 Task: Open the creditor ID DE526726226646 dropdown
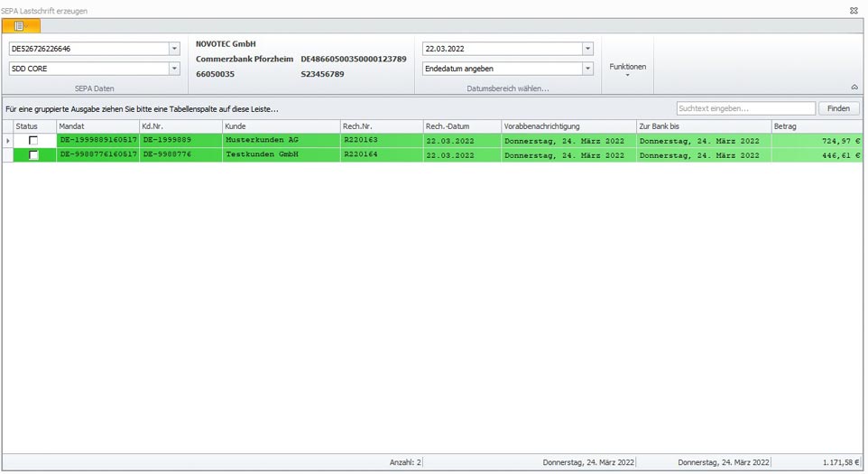(174, 49)
